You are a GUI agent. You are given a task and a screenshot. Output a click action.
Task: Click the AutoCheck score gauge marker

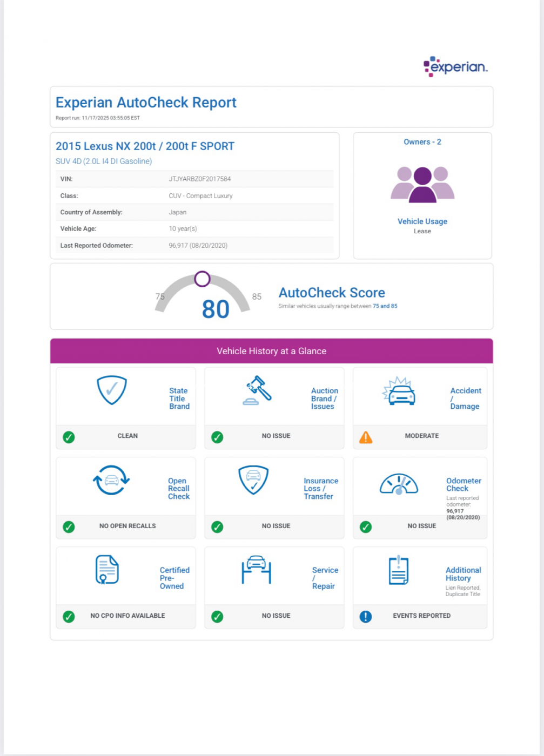coord(202,279)
